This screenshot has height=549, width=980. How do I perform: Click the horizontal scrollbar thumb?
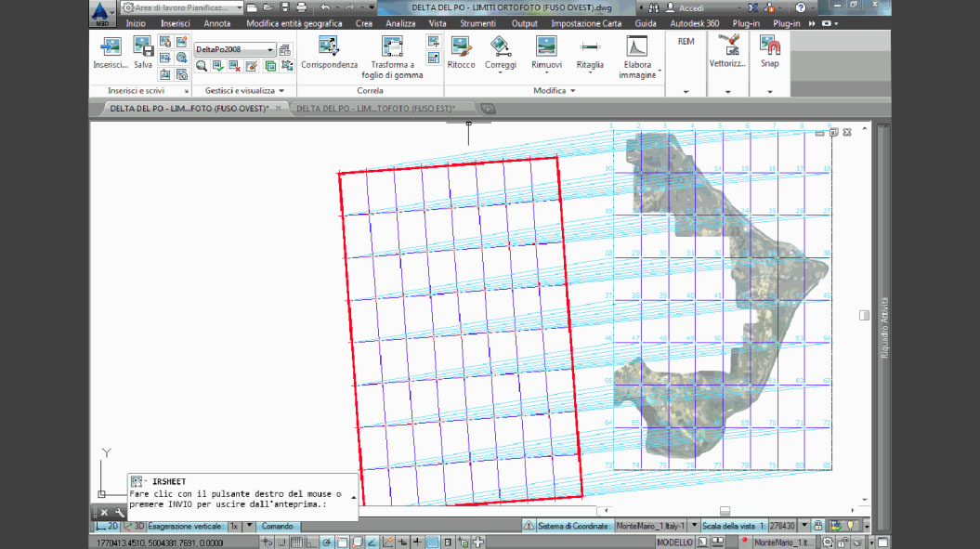coord(725,510)
